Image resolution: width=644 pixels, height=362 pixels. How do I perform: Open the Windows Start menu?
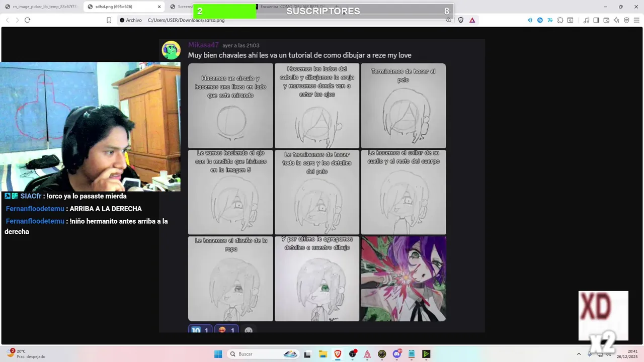click(218, 354)
